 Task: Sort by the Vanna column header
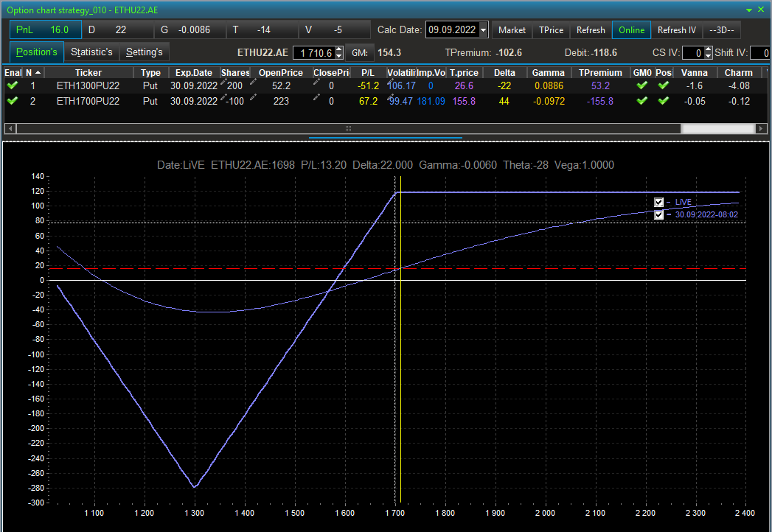pos(694,73)
